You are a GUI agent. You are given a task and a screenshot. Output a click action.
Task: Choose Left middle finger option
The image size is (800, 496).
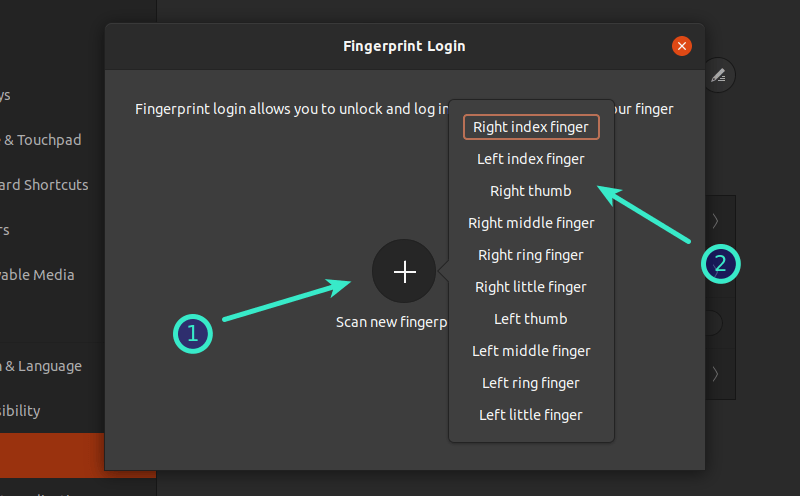tap(531, 351)
